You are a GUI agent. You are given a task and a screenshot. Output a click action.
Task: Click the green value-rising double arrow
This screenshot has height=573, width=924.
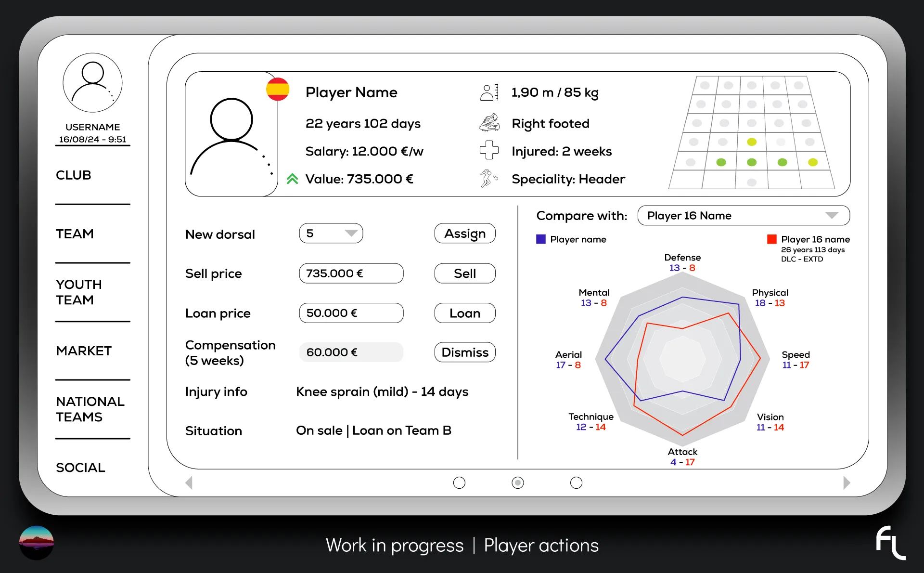[x=292, y=179]
